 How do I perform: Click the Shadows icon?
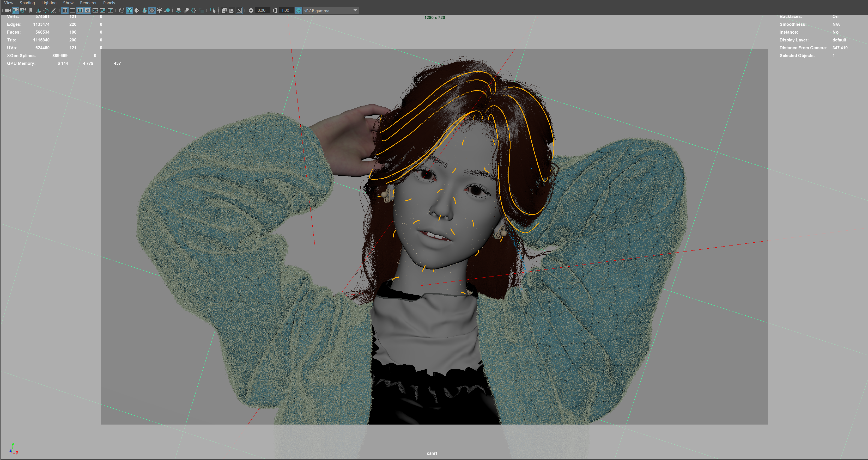(167, 10)
